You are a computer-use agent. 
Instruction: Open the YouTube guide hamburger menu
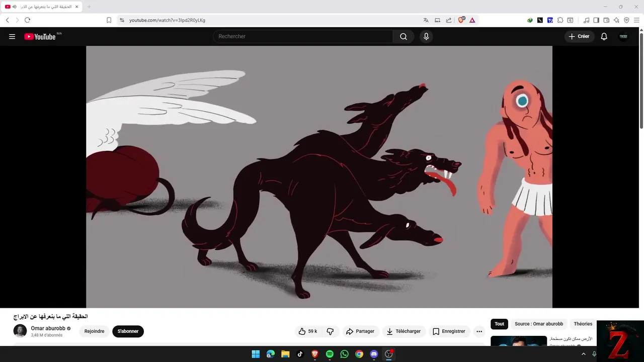12,36
